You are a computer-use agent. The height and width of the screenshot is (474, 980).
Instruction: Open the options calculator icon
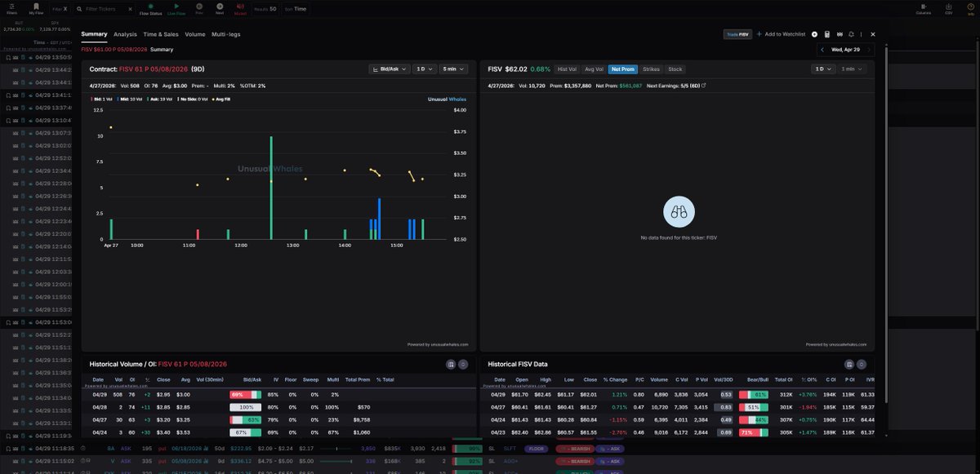tap(827, 34)
